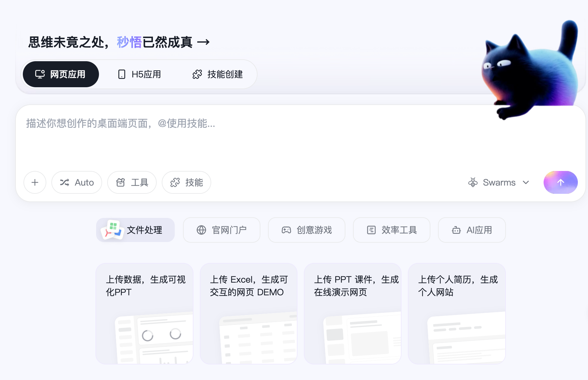Image resolution: width=588 pixels, height=380 pixels.
Task: Expand the Swarms model dropdown
Action: [x=526, y=182]
